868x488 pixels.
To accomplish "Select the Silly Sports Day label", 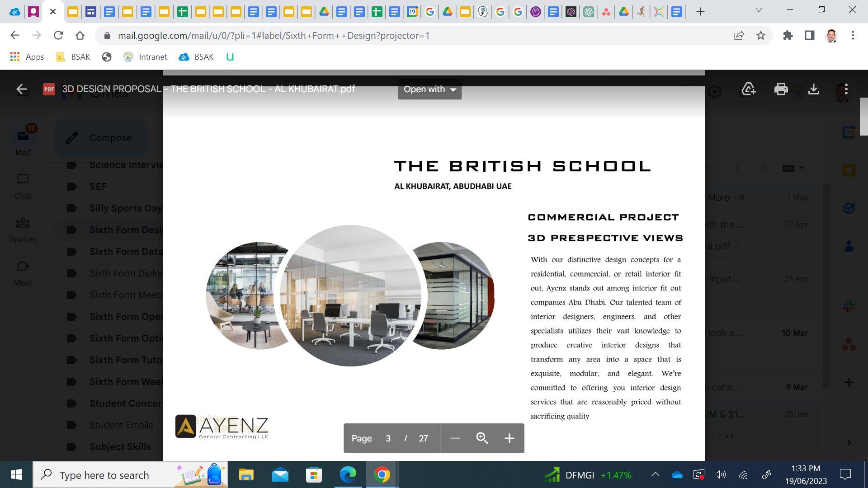I will (x=126, y=208).
